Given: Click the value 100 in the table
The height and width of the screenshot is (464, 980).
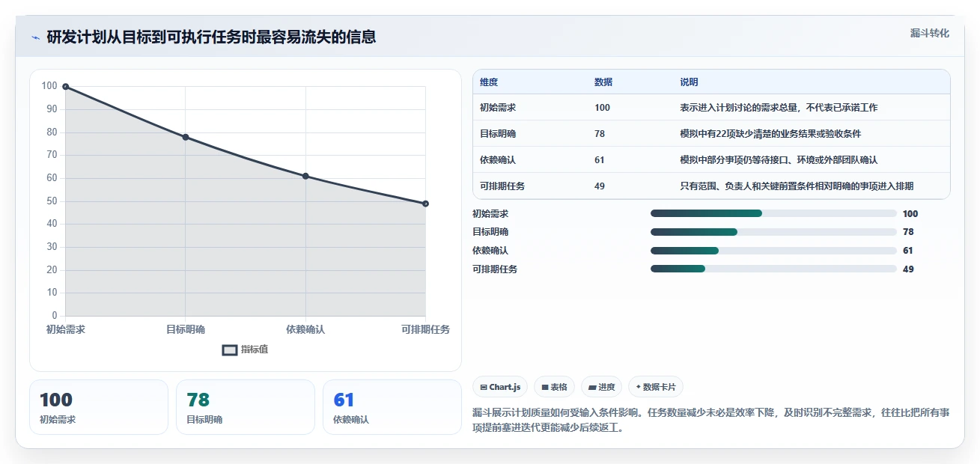Looking at the screenshot, I should 602,108.
